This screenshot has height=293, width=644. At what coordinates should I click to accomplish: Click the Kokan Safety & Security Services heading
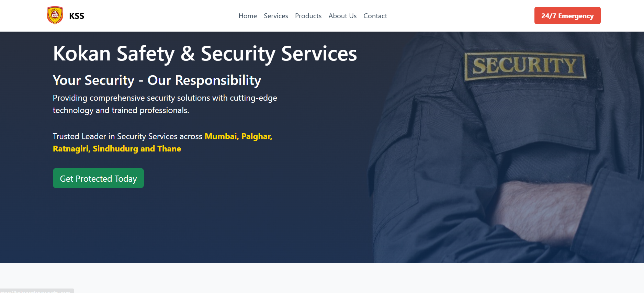[205, 54]
